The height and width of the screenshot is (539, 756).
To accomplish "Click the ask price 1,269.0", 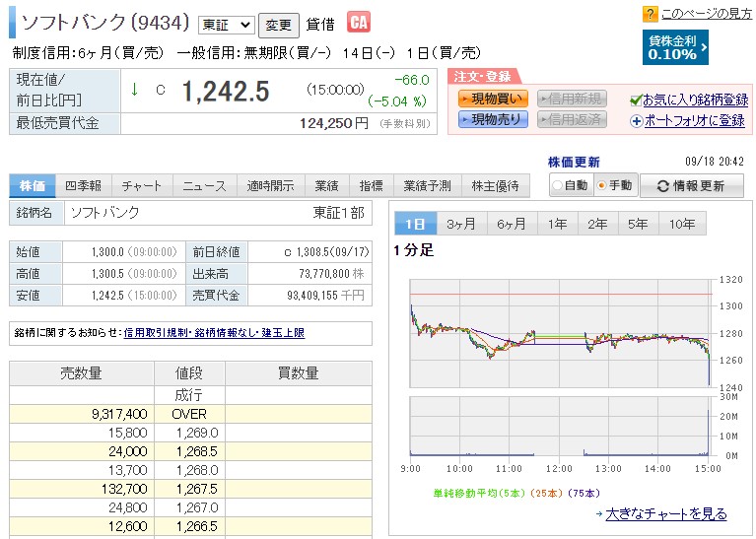I will [197, 433].
